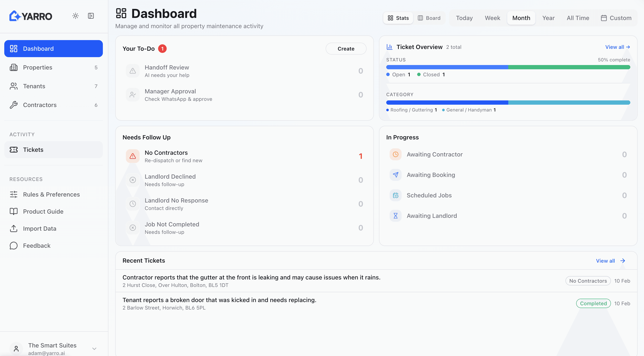This screenshot has height=356, width=644.
Task: Open the leaking gutter ticket row
Action: tap(251, 281)
